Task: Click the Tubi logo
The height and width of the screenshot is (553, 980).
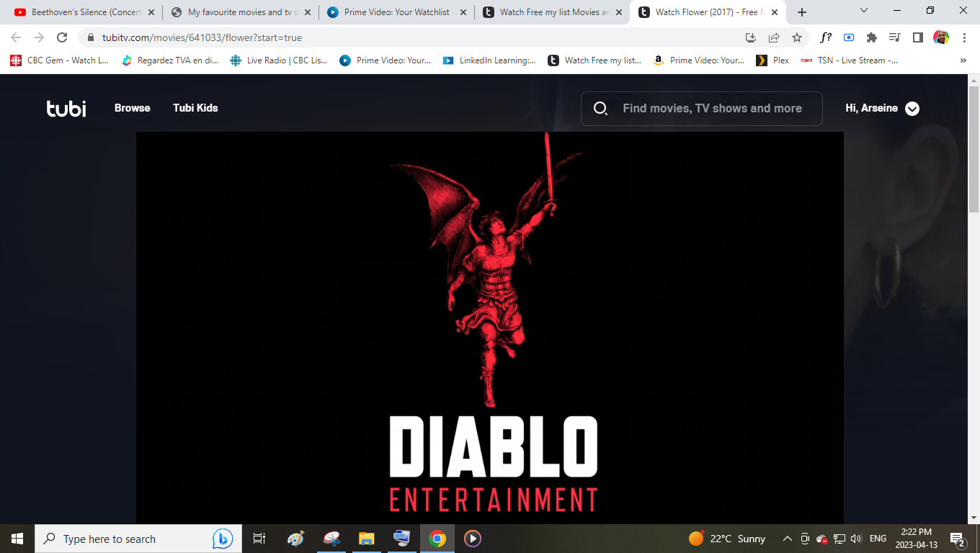Action: pyautogui.click(x=66, y=108)
